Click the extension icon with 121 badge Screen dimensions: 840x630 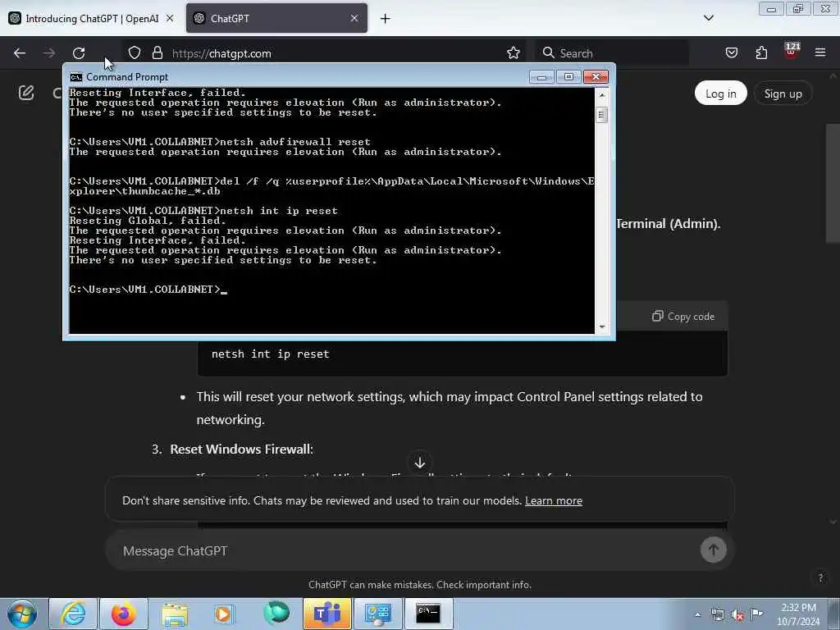pyautogui.click(x=792, y=51)
